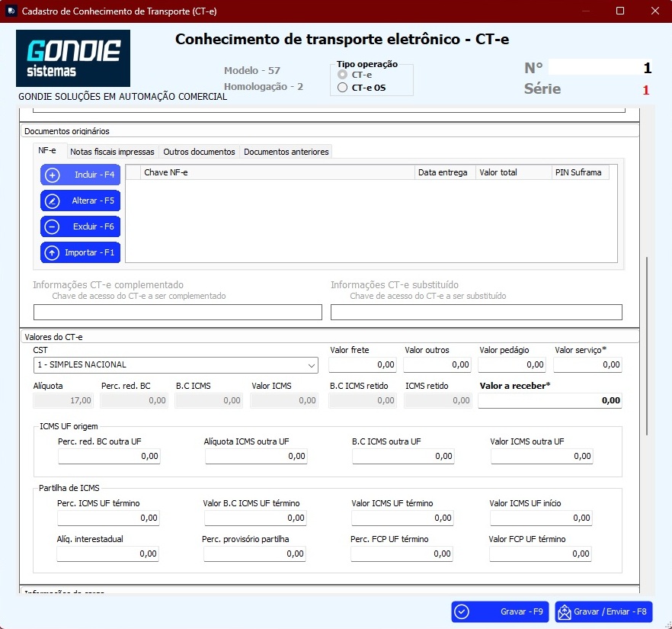Click the Gondie Sistemas logo
This screenshot has height=629, width=672.
pos(73,58)
